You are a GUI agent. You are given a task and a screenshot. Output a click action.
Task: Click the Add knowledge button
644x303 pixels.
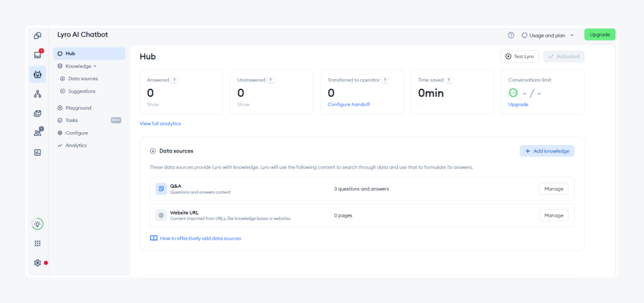pos(547,151)
